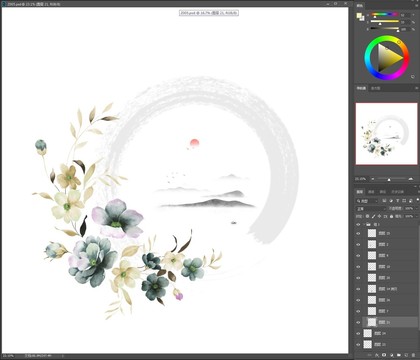The image size is (420, 360).
Task: Click the fx layer style icon
Action: [x=377, y=355]
